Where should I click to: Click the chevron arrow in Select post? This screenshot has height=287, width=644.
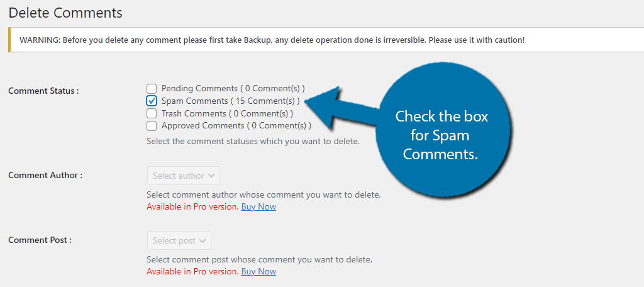tap(202, 240)
